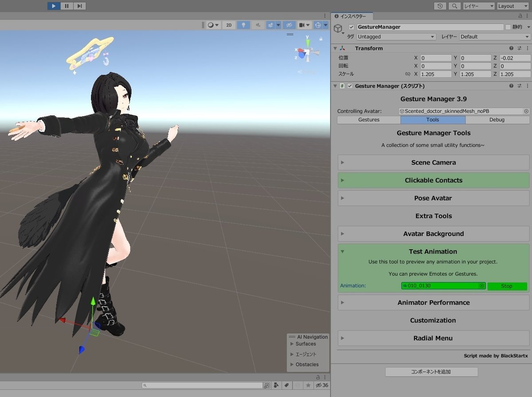Uncheck the GestureManager active checkbox

tap(352, 27)
